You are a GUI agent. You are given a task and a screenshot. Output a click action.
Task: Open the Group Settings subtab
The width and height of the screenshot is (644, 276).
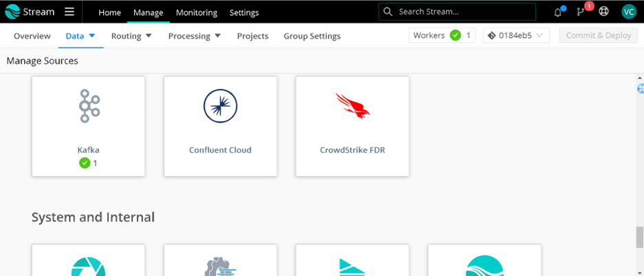pos(312,36)
